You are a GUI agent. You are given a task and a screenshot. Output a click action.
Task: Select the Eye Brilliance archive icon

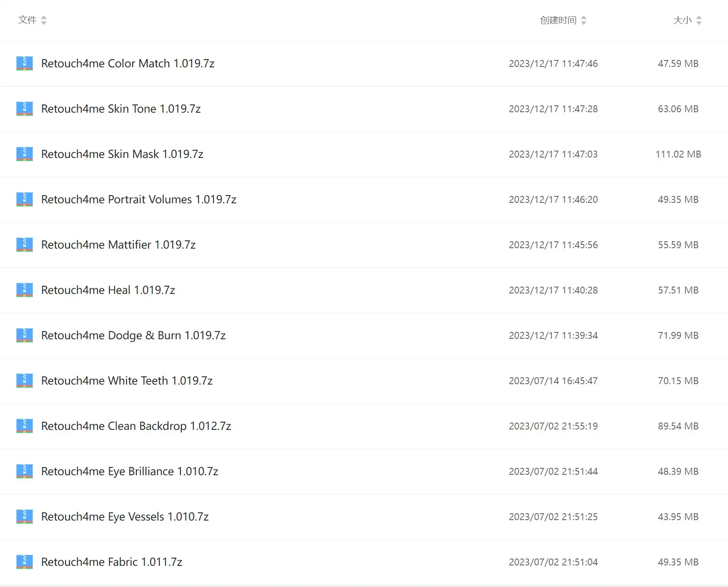click(25, 471)
